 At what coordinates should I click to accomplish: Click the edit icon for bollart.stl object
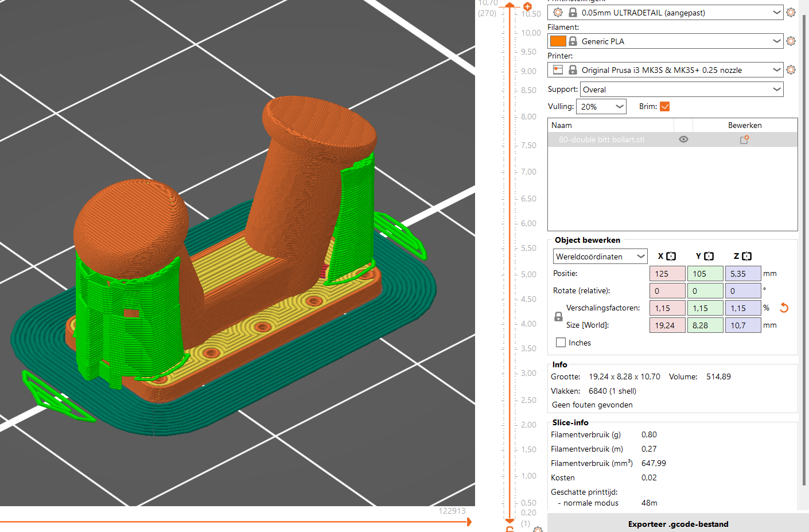click(744, 139)
